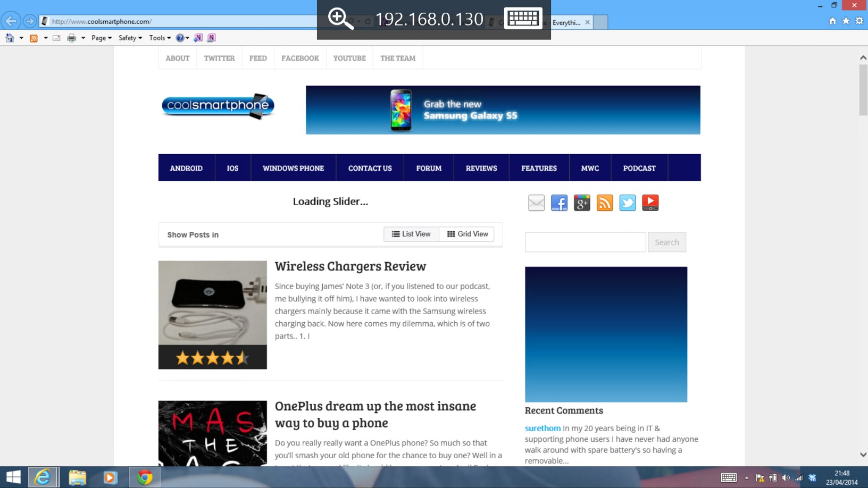Open the PODCAST navigation tab
Viewport: 868px width, 488px height.
point(639,168)
